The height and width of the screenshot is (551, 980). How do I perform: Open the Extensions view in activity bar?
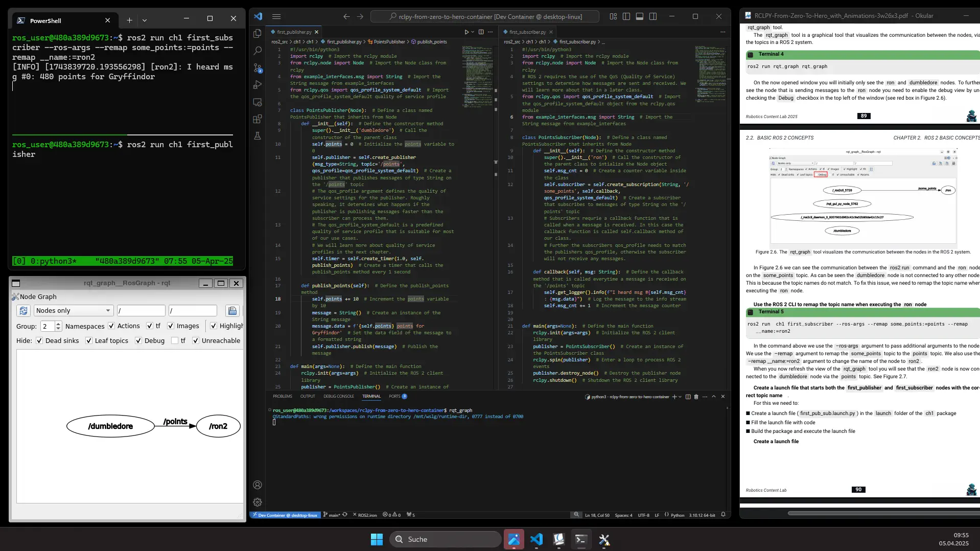click(258, 119)
